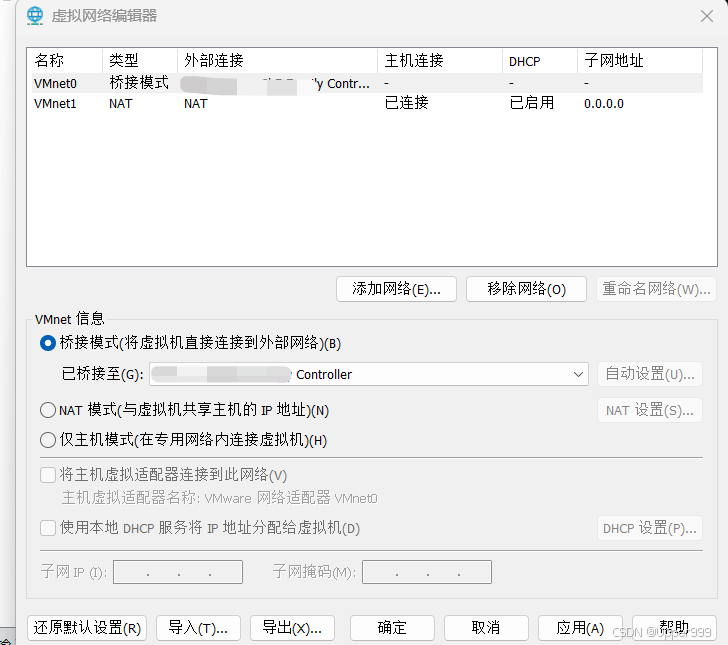
Task: Select the 仅主机模式 radio button
Action: pos(48,440)
